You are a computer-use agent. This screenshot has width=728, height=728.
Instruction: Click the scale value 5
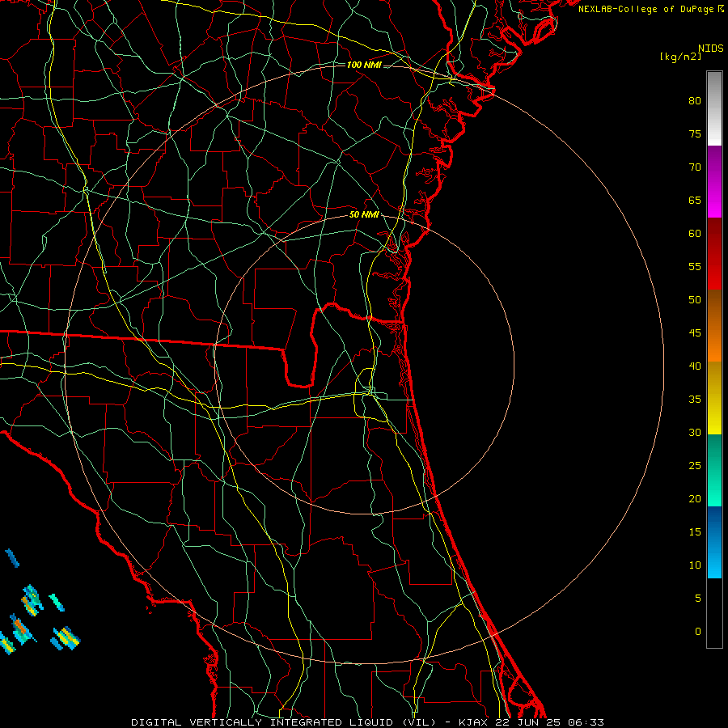(x=697, y=599)
